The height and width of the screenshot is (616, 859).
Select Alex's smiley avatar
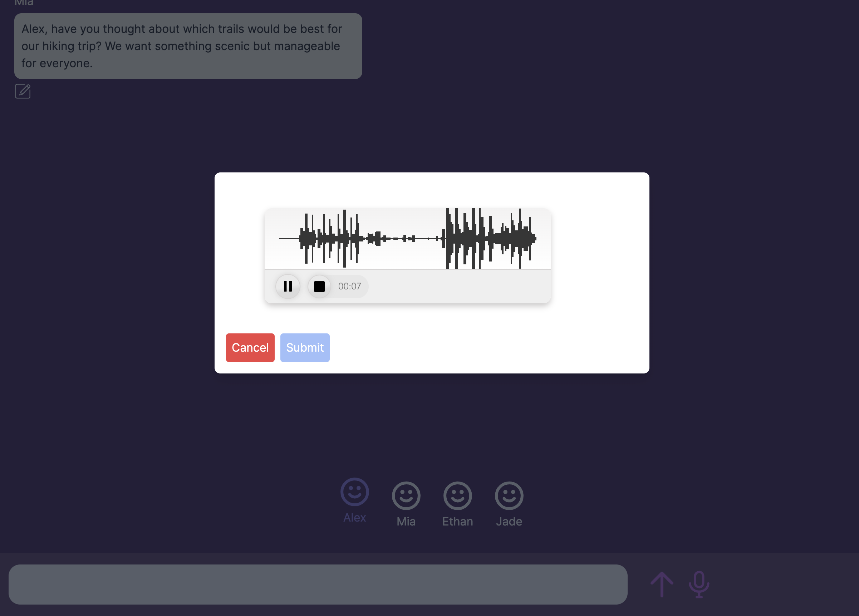click(354, 492)
